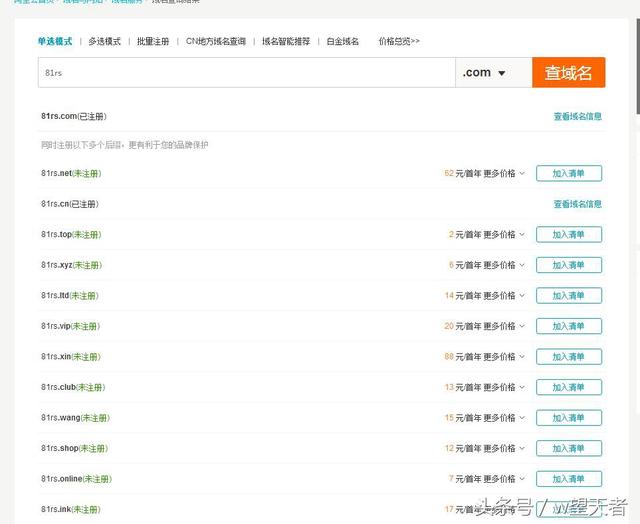
Task: Expand 更多价格 for 81rs.vip
Action: pyautogui.click(x=504, y=326)
